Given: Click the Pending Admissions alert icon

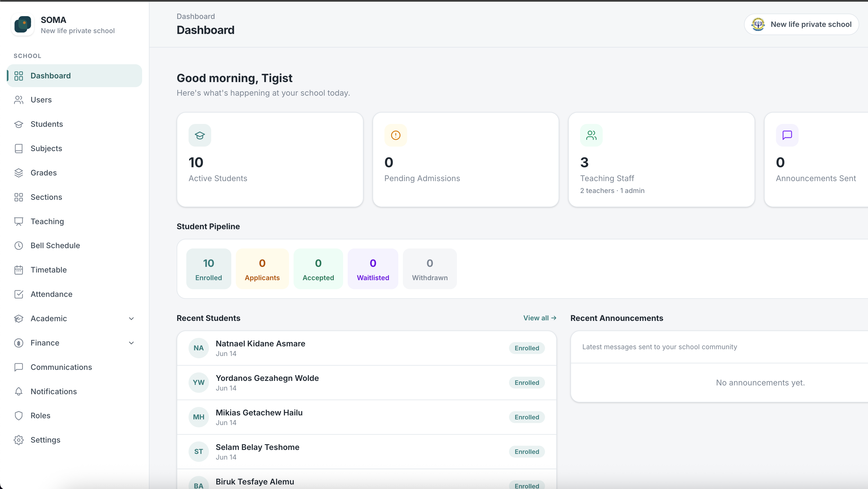Looking at the screenshot, I should (x=395, y=135).
